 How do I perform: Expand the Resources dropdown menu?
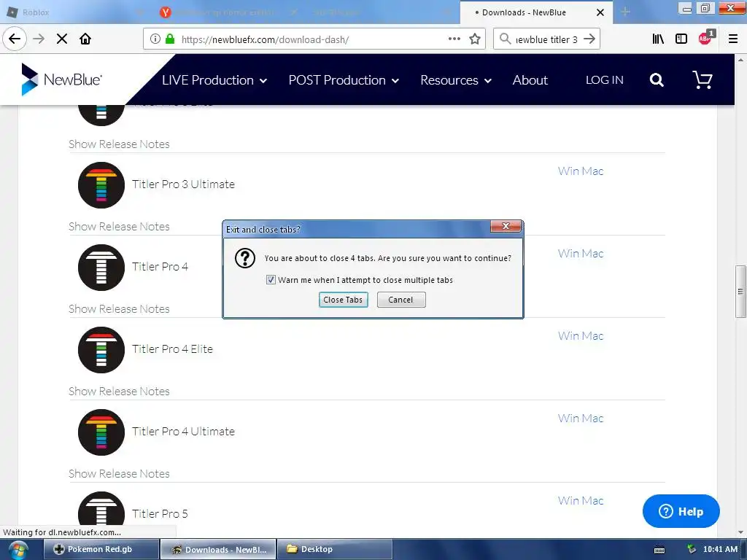455,80
